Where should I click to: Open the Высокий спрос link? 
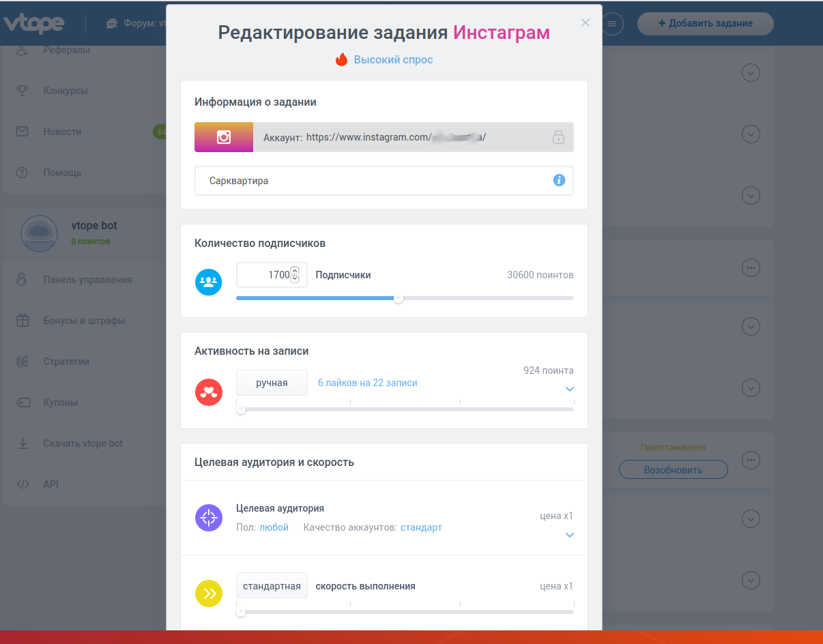393,60
